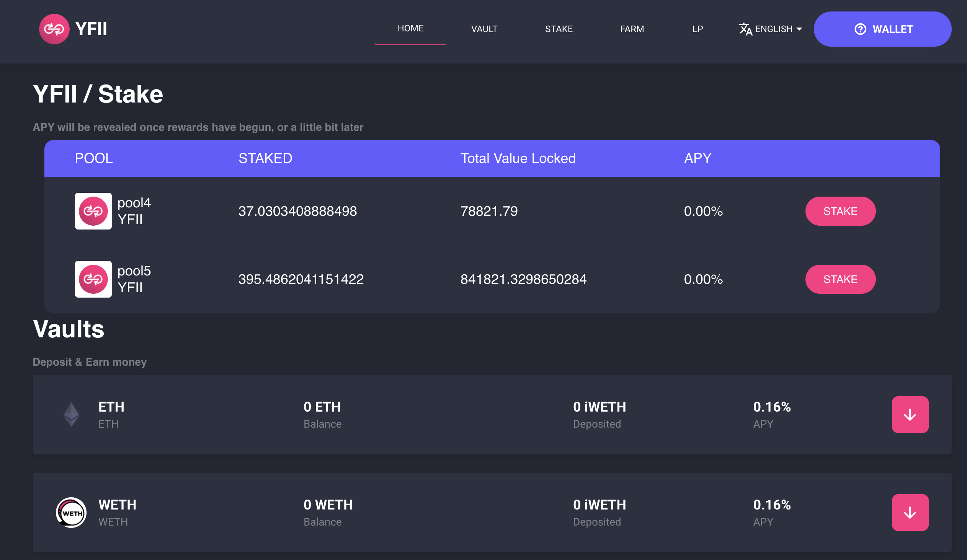Go to the HOME tab
This screenshot has width=967, height=560.
pyautogui.click(x=410, y=28)
